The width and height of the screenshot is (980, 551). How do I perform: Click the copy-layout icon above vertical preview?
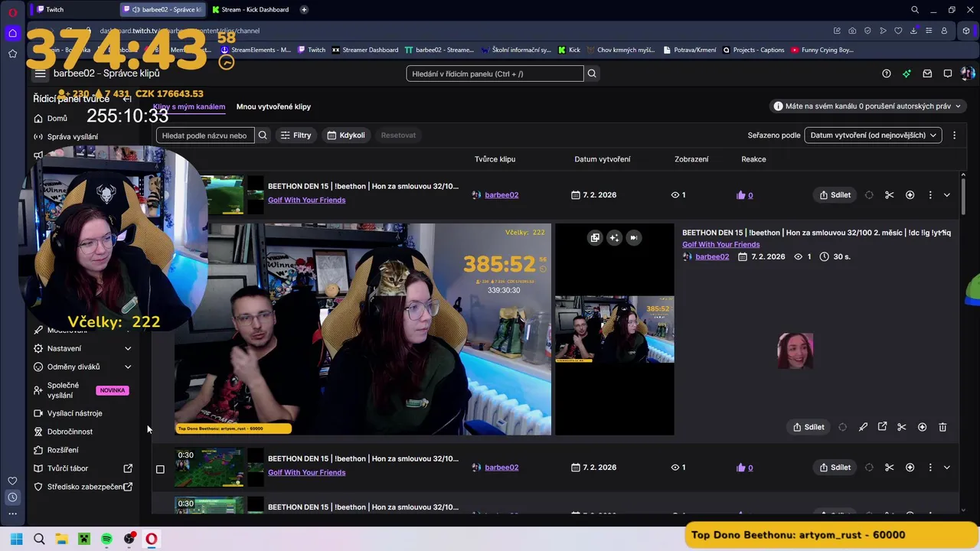595,238
